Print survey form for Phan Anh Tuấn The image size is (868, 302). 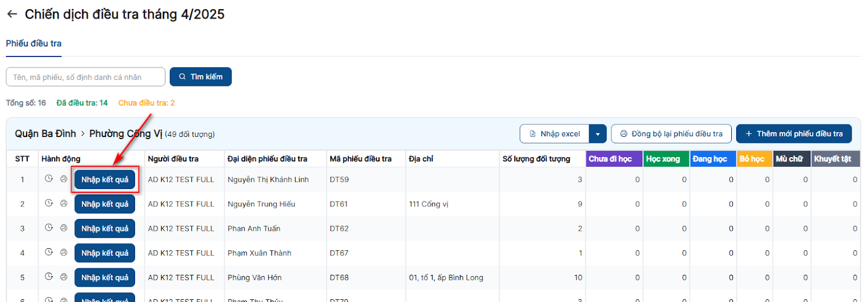coord(63,228)
